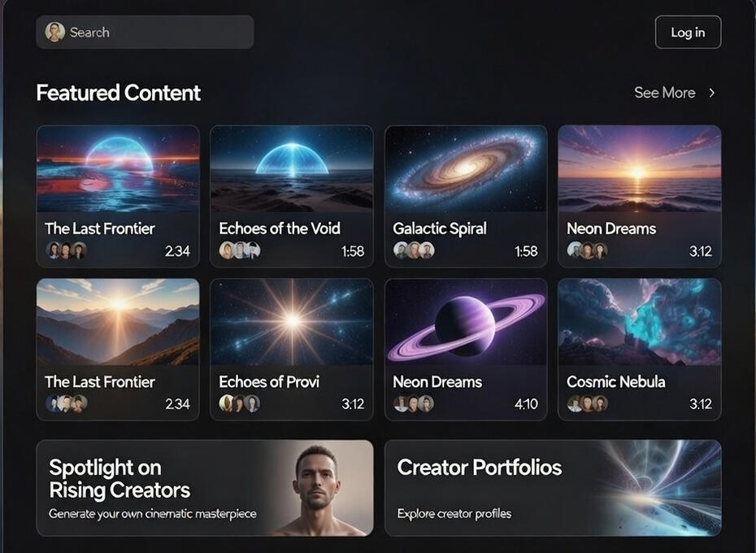Open creator avatars on Galactic Spiral card

pyautogui.click(x=414, y=250)
